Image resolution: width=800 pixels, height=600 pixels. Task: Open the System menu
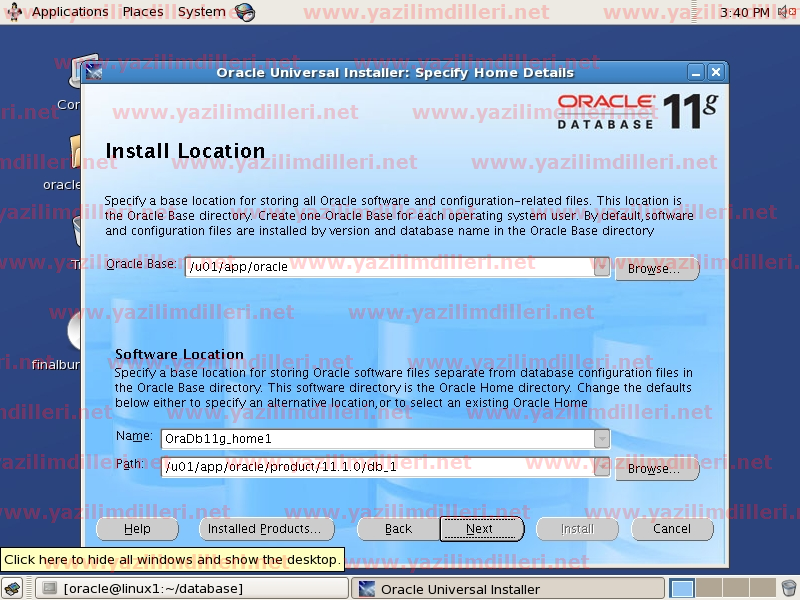[x=201, y=12]
